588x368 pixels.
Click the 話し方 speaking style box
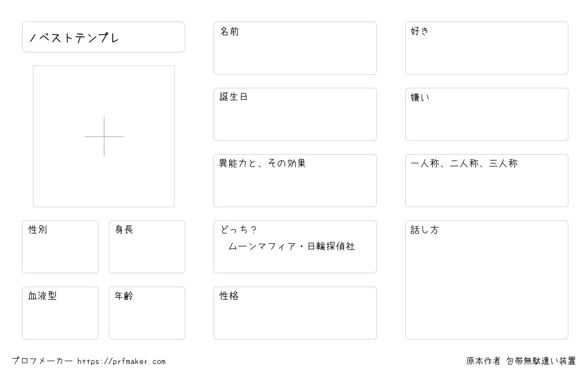coord(487,280)
